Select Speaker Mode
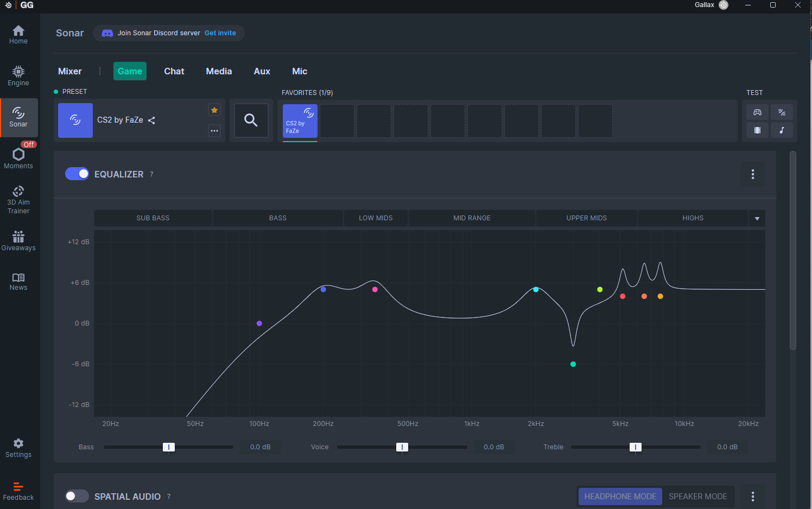Viewport: 812px width, 509px height. (x=698, y=497)
